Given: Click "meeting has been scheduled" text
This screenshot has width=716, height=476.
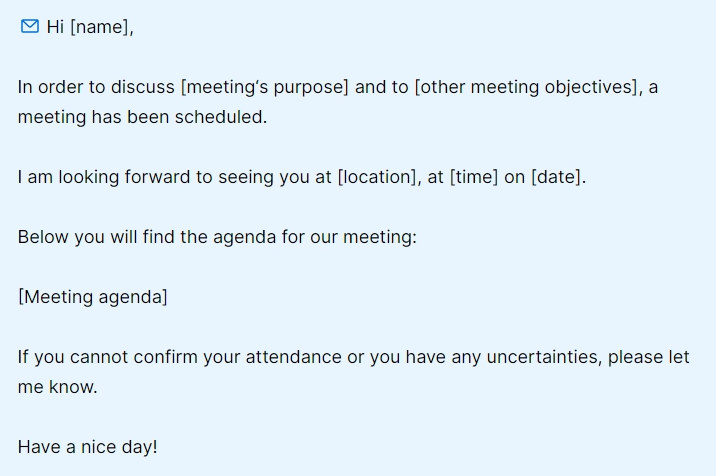Looking at the screenshot, I should [142, 117].
